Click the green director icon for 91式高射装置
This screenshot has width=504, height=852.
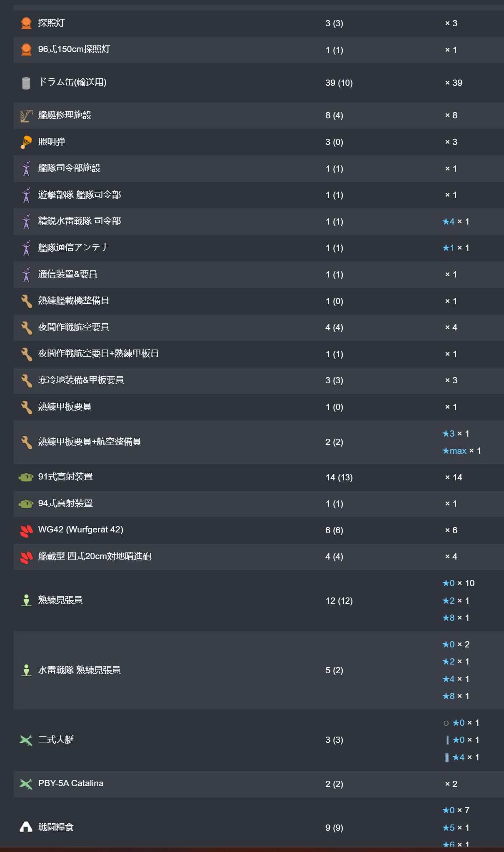[x=26, y=477]
